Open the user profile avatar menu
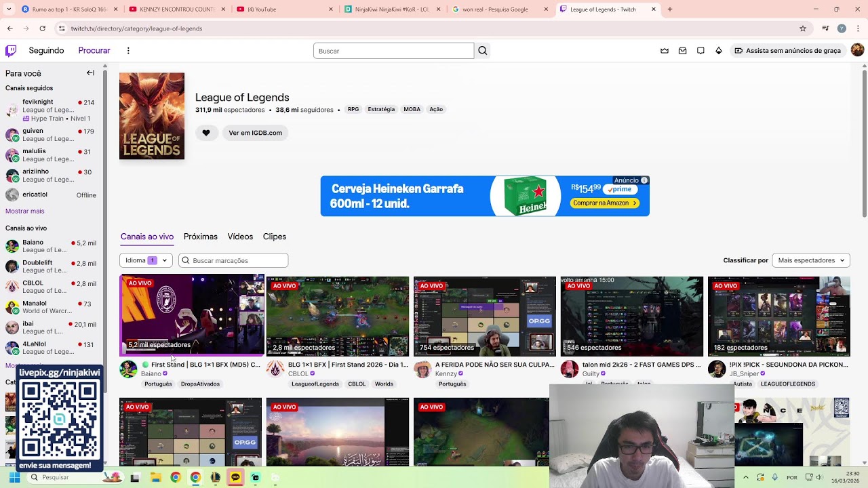 click(x=857, y=50)
